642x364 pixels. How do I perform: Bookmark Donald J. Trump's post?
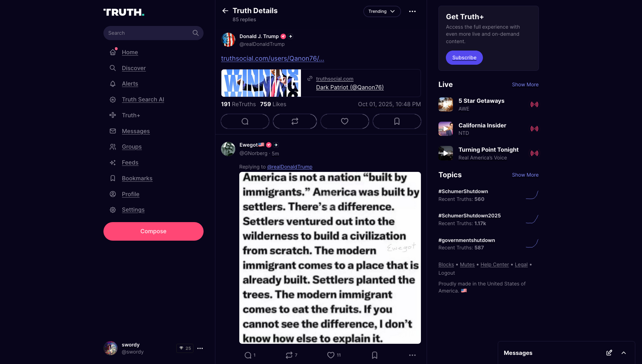397,121
